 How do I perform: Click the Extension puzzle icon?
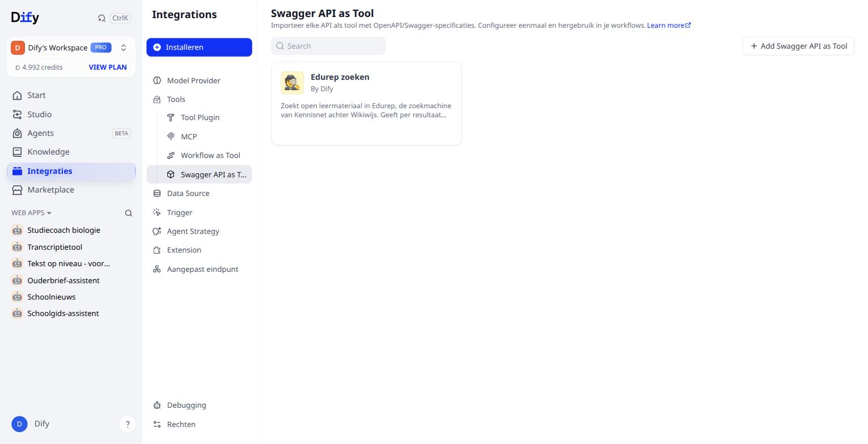pos(157,250)
